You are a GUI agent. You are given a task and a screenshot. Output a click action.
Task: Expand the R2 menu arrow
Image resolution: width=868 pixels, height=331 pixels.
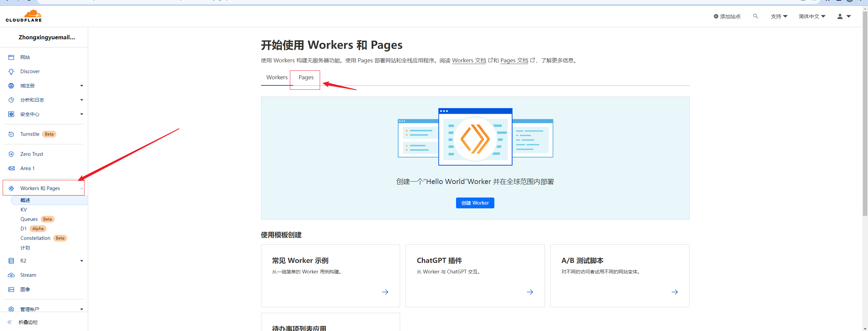[x=82, y=261]
